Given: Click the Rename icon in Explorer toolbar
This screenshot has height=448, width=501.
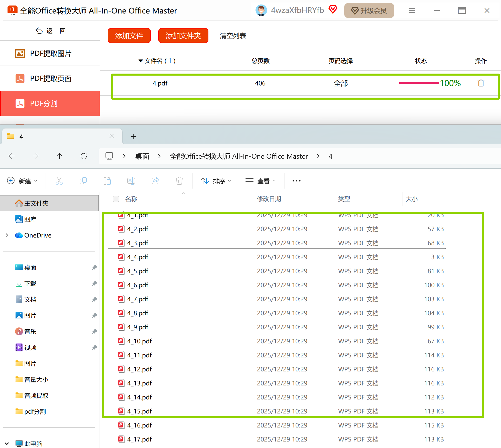Looking at the screenshot, I should tap(131, 181).
